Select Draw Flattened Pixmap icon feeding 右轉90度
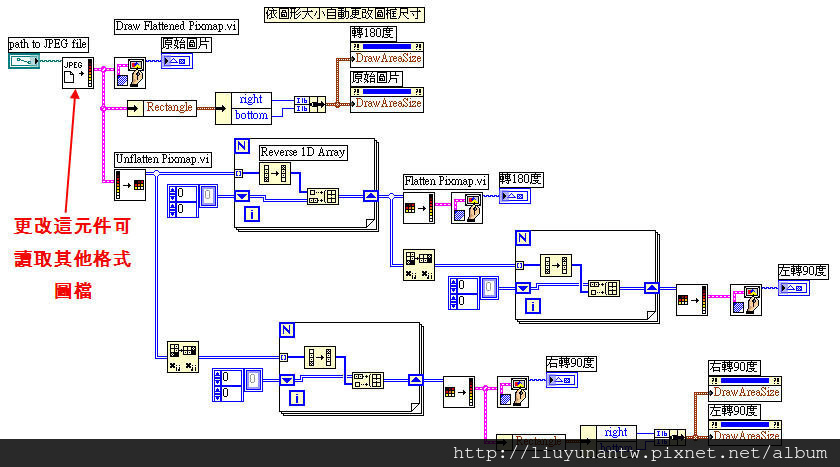This screenshot has width=840, height=467. (x=513, y=392)
